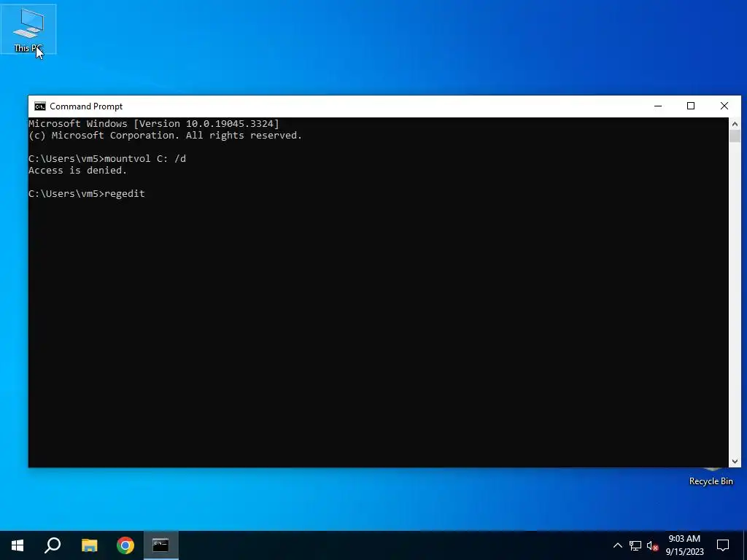Click the 'mountvol C: /d' command line
Image resolution: width=747 pixels, height=560 pixels.
107,158
